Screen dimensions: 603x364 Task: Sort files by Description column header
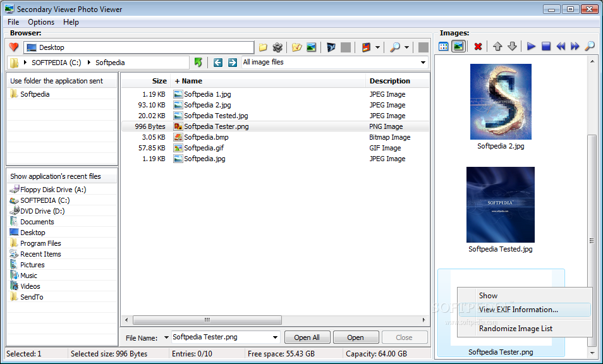click(397, 81)
